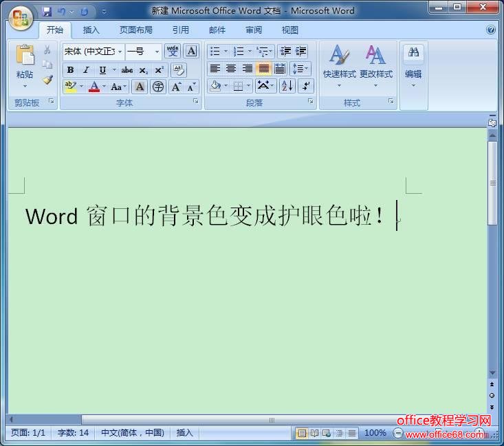Toggle strikethrough formatting
The height and width of the screenshot is (446, 504).
[127, 69]
